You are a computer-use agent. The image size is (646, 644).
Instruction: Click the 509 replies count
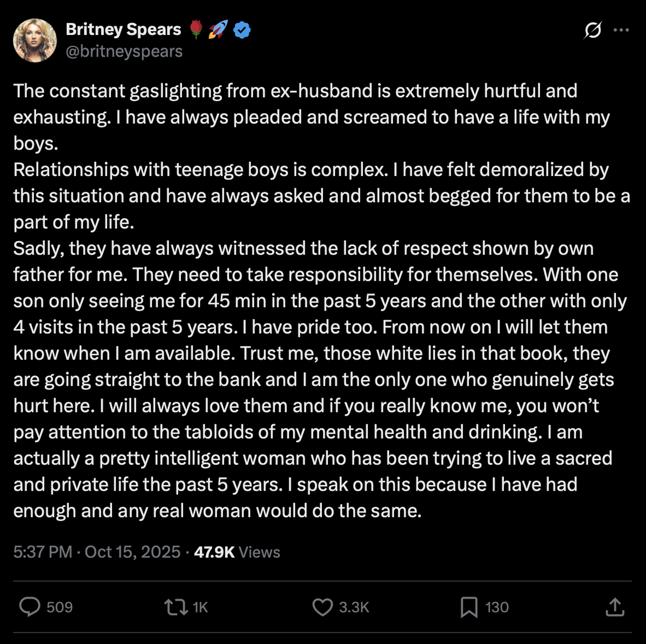[59, 607]
